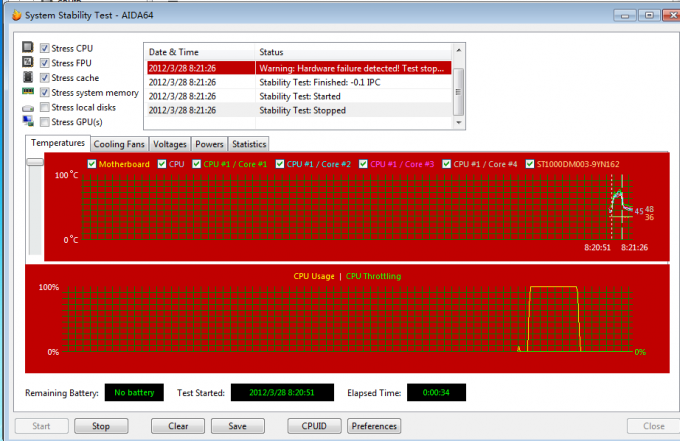Click the memory module icon beside Stress system memory

pos(28,92)
